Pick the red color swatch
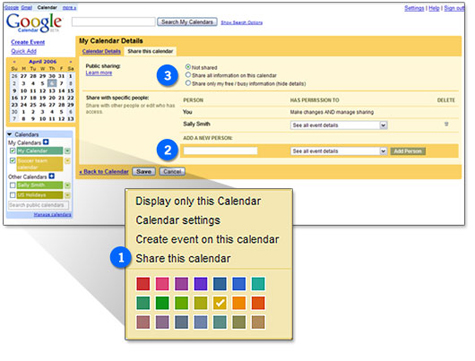Viewport: 475px width, 361px height. pyautogui.click(x=143, y=284)
